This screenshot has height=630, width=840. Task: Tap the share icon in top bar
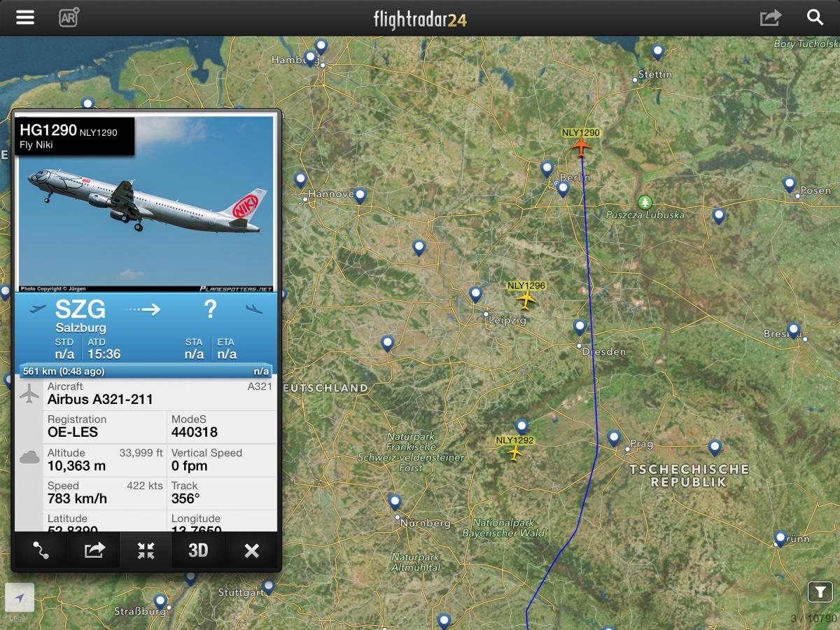[770, 17]
